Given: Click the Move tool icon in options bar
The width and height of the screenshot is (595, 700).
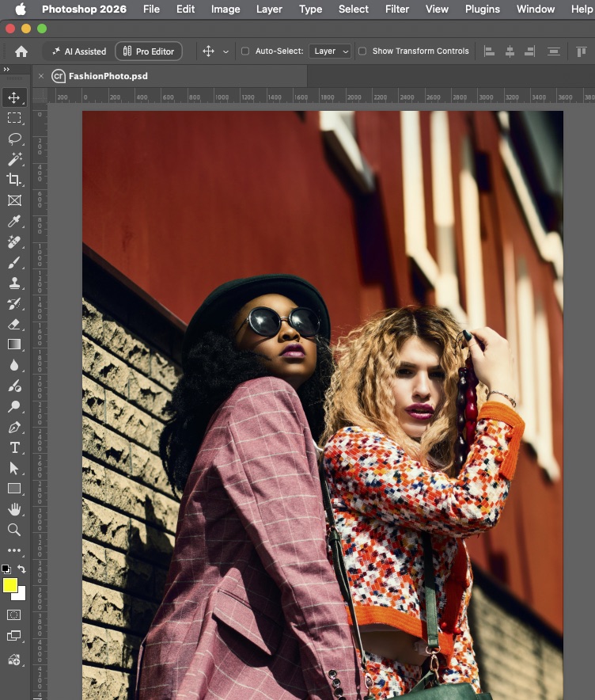Looking at the screenshot, I should pyautogui.click(x=208, y=51).
